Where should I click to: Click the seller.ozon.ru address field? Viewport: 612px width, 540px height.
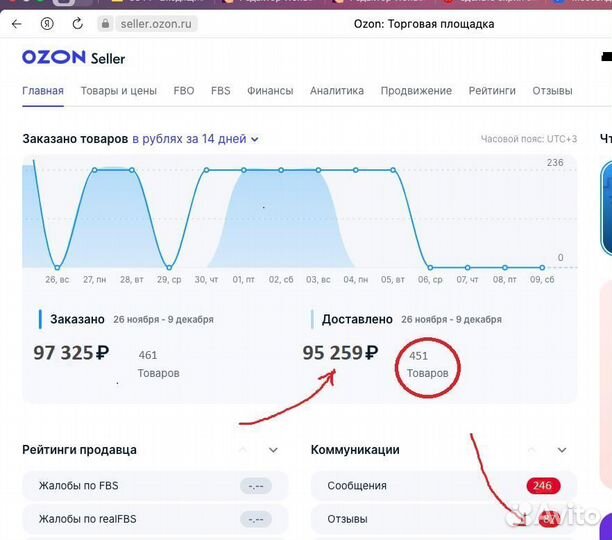156,24
